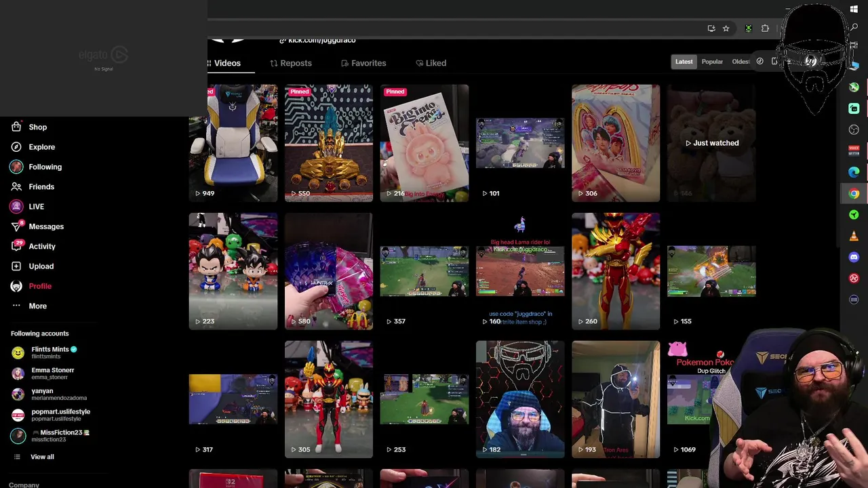Sort videos by Oldest
The image size is (868, 488).
(x=740, y=62)
